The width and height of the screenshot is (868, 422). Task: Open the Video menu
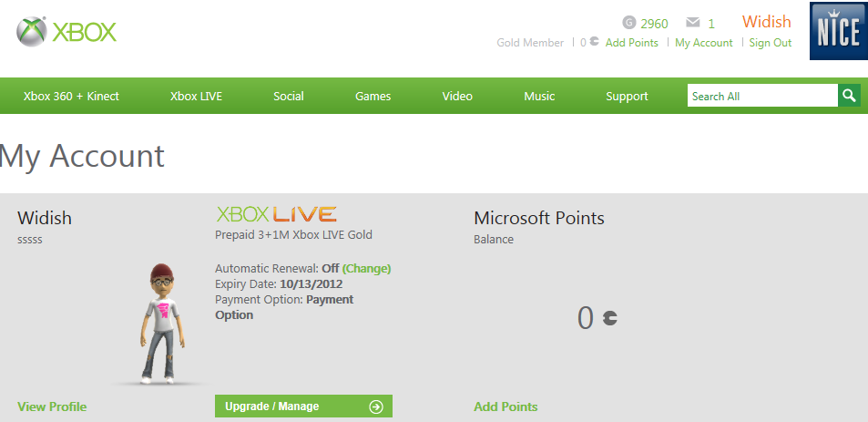tap(457, 97)
